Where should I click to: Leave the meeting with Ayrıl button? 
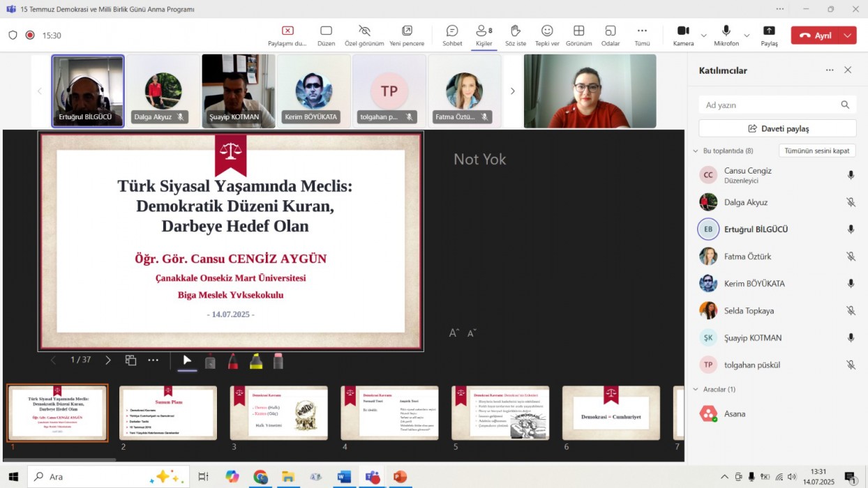816,36
